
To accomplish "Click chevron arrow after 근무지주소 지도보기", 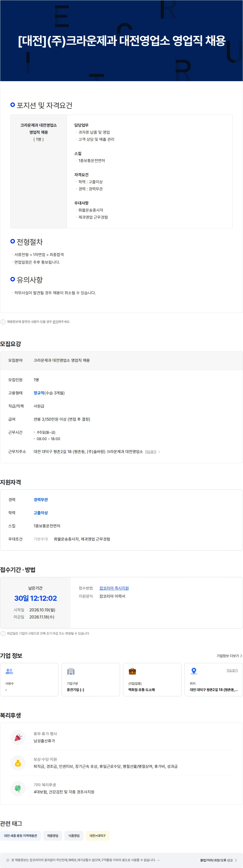I will coord(159,452).
